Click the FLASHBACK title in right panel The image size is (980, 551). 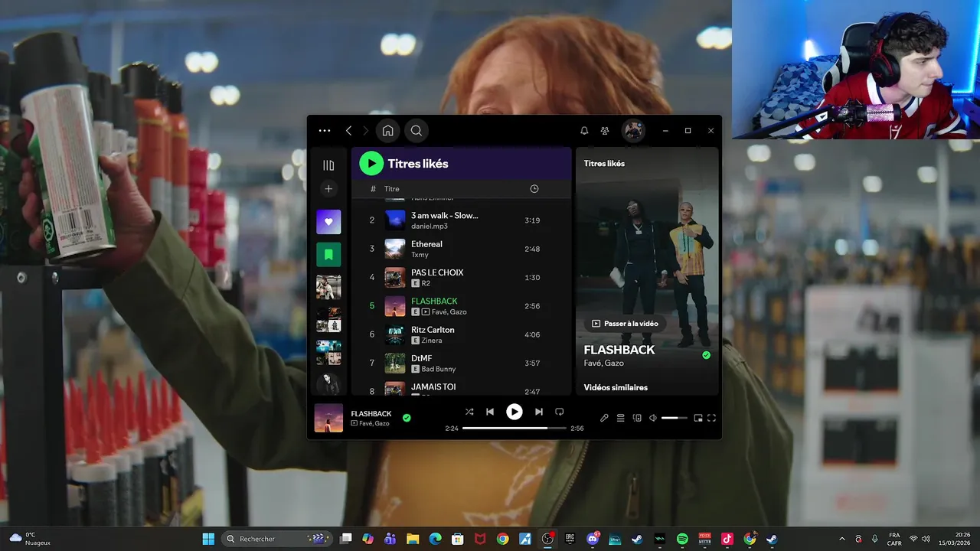619,350
